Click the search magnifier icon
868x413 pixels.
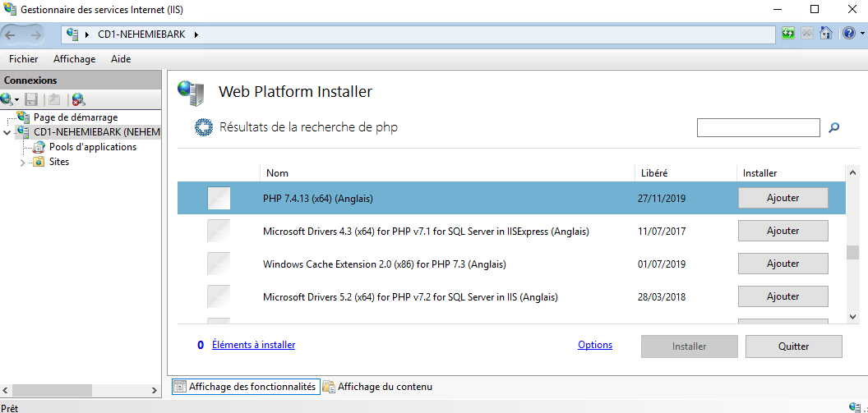833,128
